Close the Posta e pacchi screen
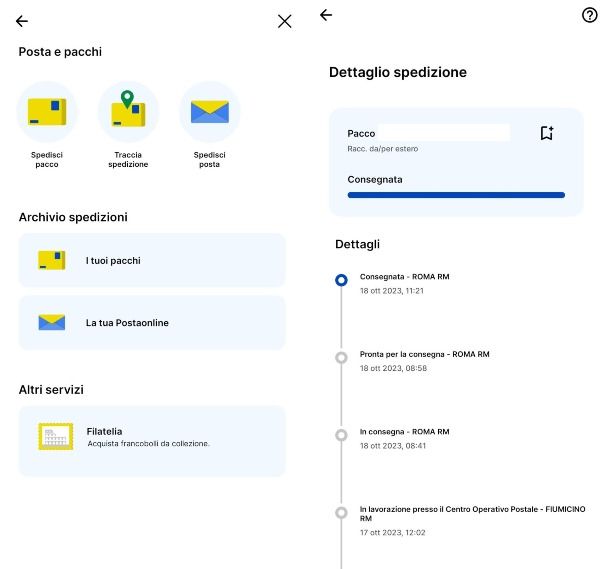610x569 pixels. [285, 21]
